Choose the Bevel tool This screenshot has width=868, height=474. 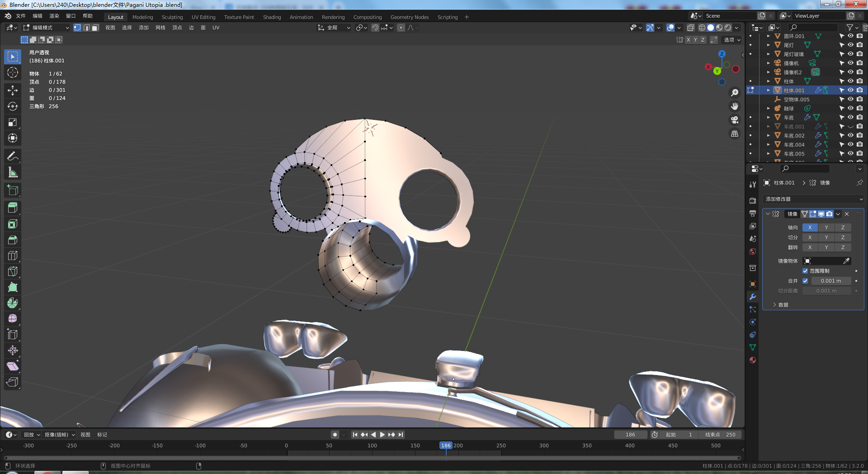[x=13, y=240]
